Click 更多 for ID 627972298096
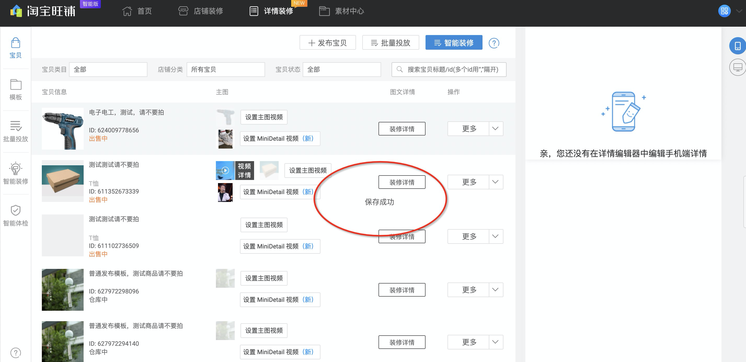 [469, 290]
